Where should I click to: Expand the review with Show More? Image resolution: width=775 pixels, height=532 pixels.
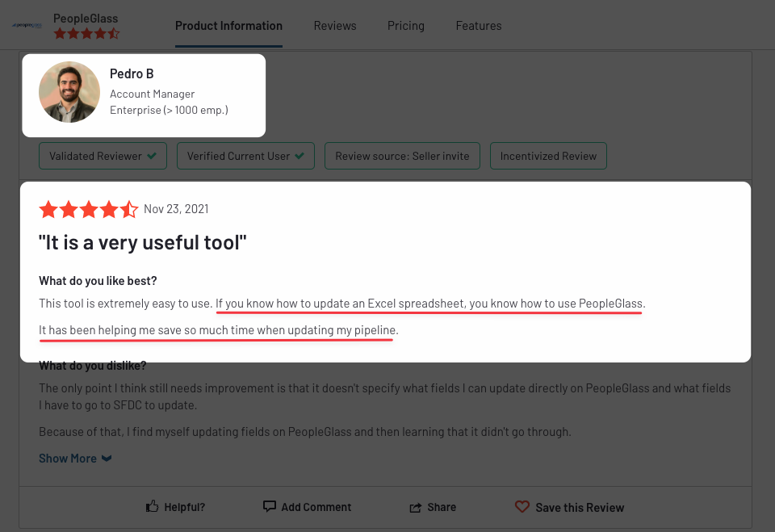(x=75, y=459)
